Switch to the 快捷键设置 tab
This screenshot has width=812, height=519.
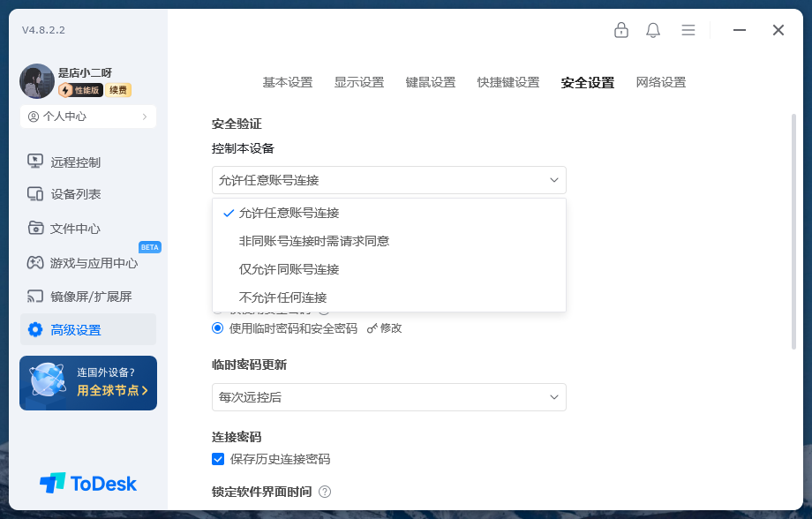click(x=508, y=82)
